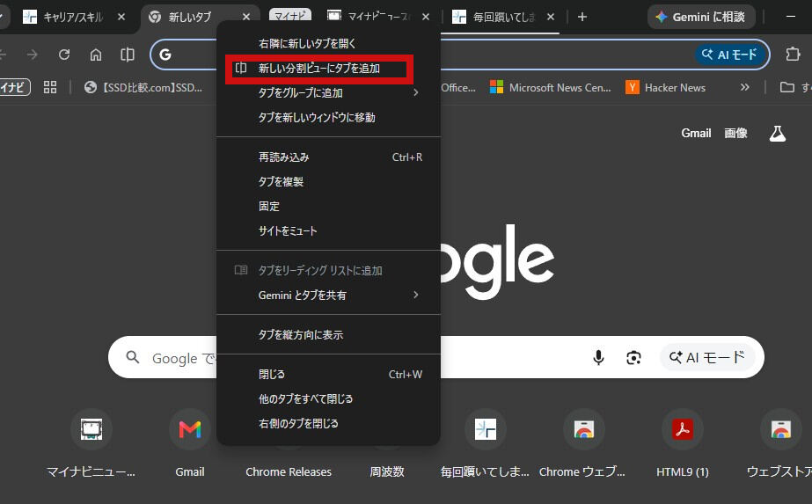The height and width of the screenshot is (504, 812).
Task: Click the AI モード button in address bar
Action: point(729,55)
